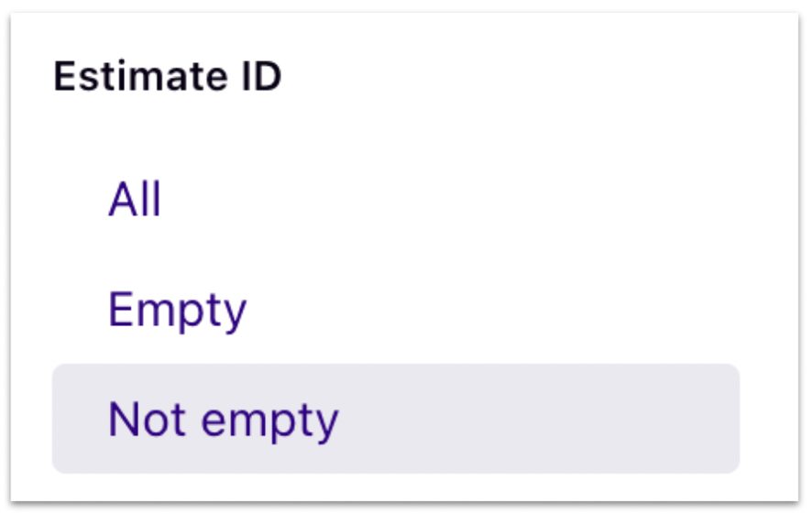Filter Estimate ID by All values
The image size is (812, 514).
[x=396, y=200]
